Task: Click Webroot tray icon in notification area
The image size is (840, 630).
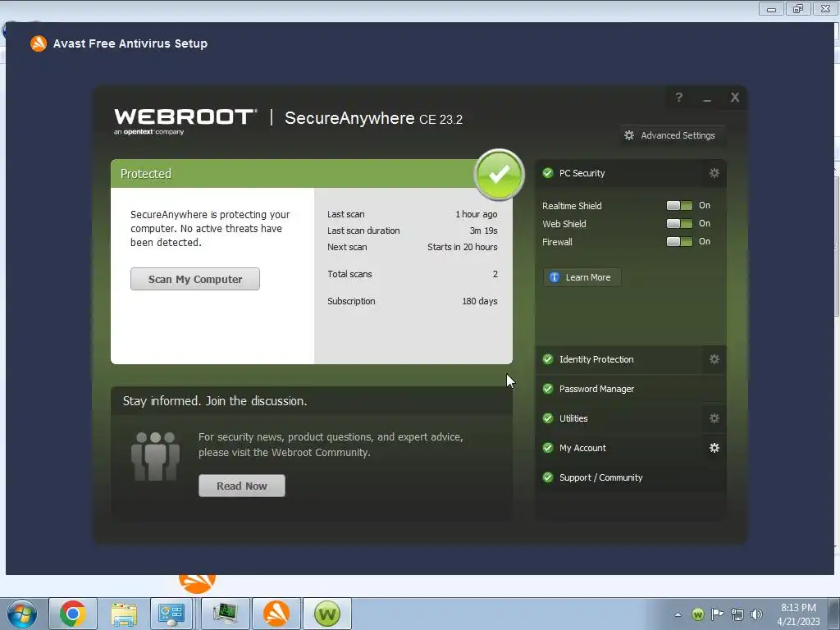Action: pos(697,614)
